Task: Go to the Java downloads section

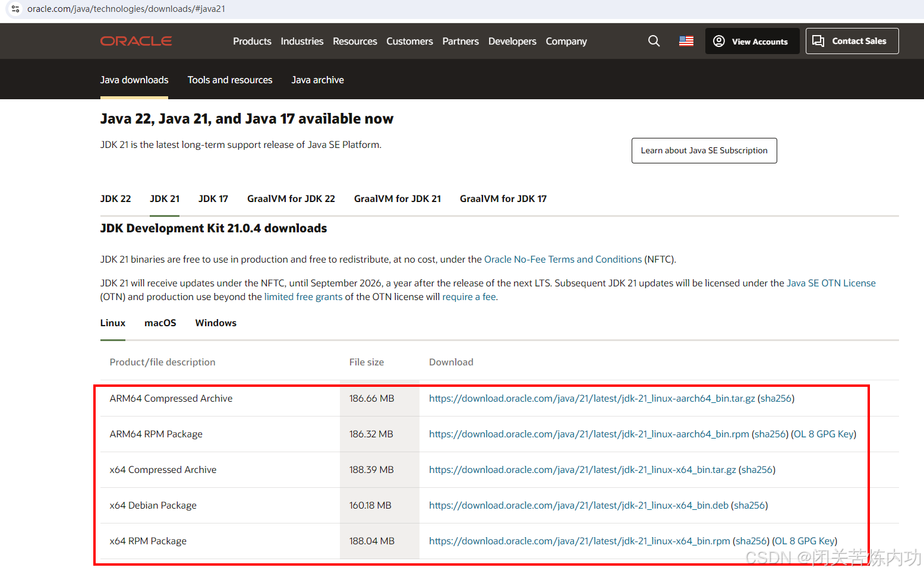Action: pyautogui.click(x=134, y=80)
